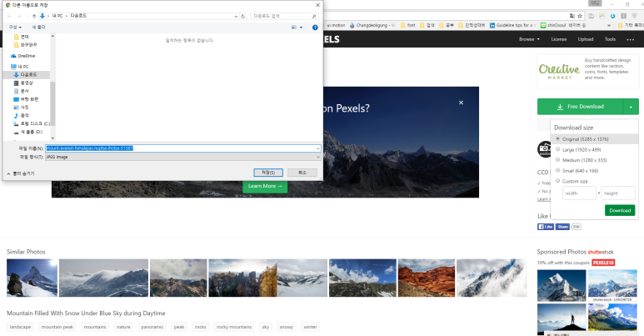Open the blue help icon in save dialog
This screenshot has width=644, height=336.
tap(315, 28)
